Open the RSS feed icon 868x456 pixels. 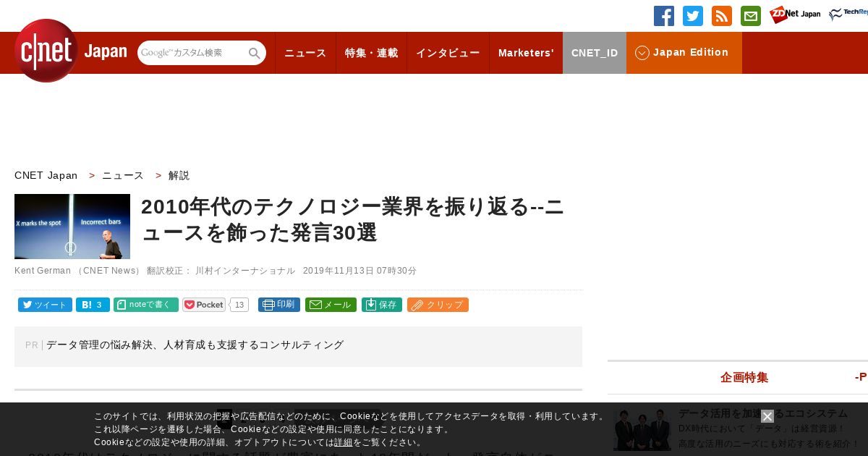[x=722, y=16]
